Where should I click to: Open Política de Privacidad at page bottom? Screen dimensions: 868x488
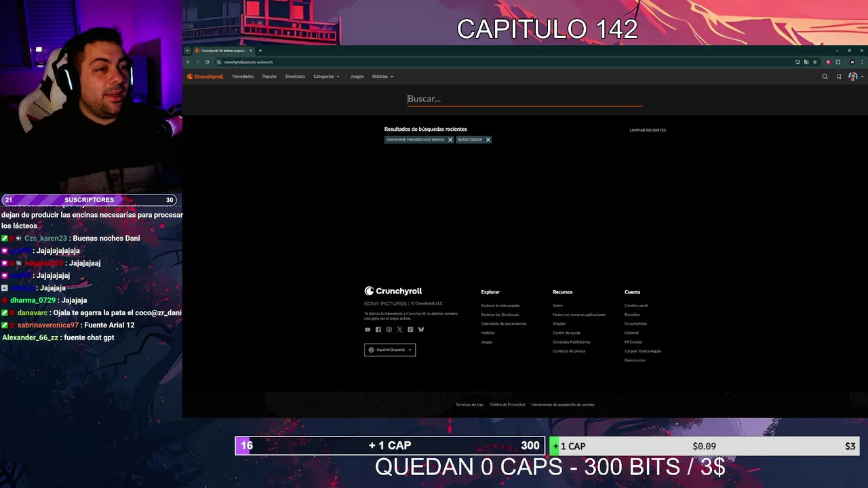(507, 405)
